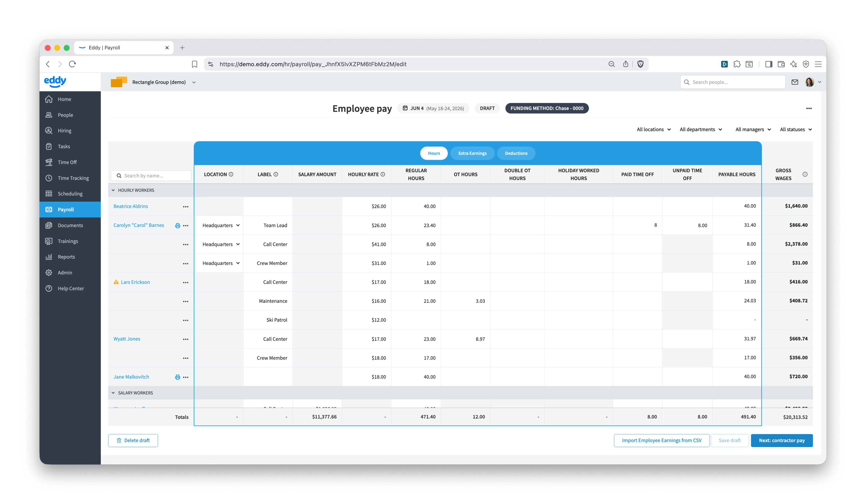
Task: Click the info icon next to LABEL header
Action: pos(276,174)
